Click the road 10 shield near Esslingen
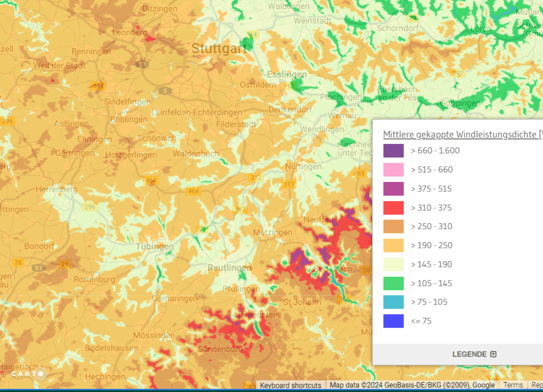The height and width of the screenshot is (392, 543). (290, 86)
